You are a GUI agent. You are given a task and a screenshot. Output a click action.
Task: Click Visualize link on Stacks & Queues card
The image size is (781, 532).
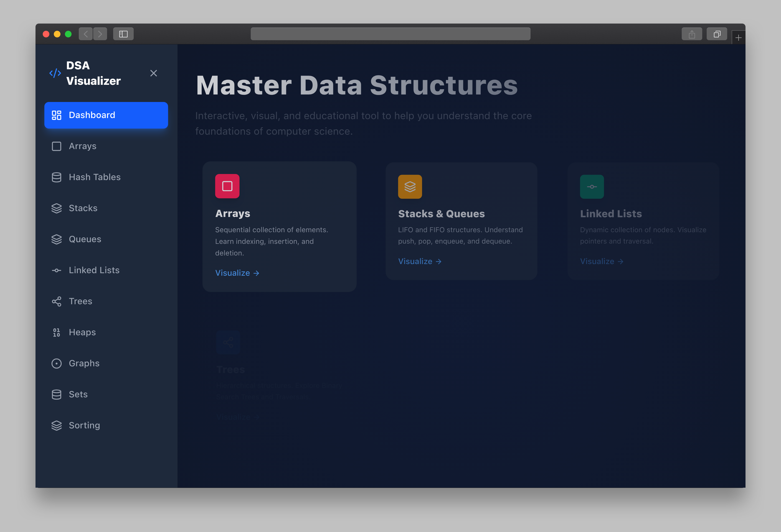(x=420, y=262)
